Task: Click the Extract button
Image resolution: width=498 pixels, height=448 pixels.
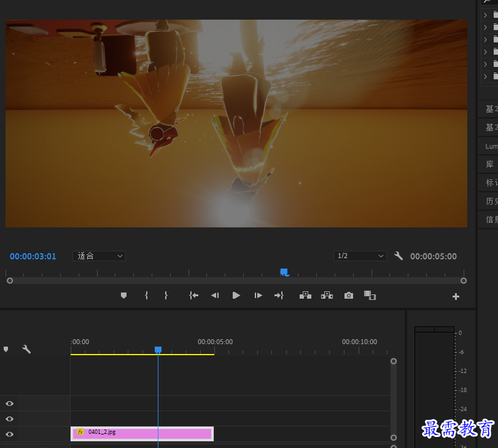Action: pos(327,296)
